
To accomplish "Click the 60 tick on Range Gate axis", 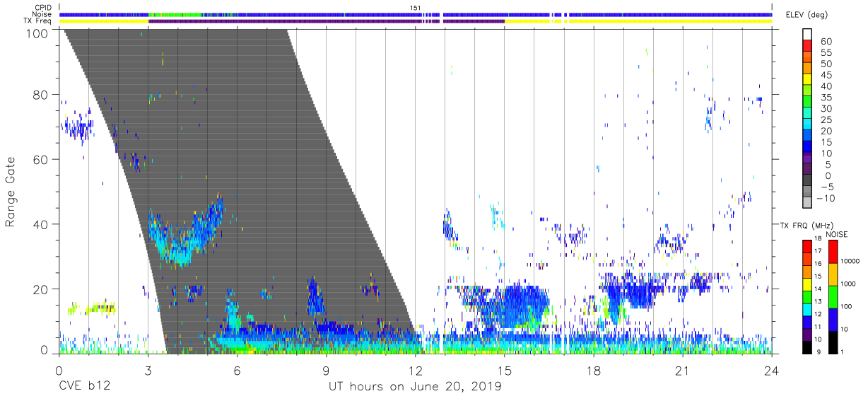I will point(40,159).
